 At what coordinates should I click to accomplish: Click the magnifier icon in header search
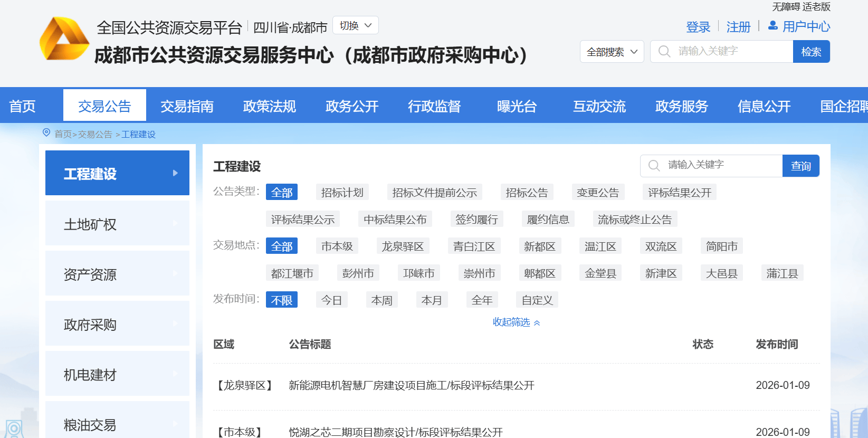point(664,52)
